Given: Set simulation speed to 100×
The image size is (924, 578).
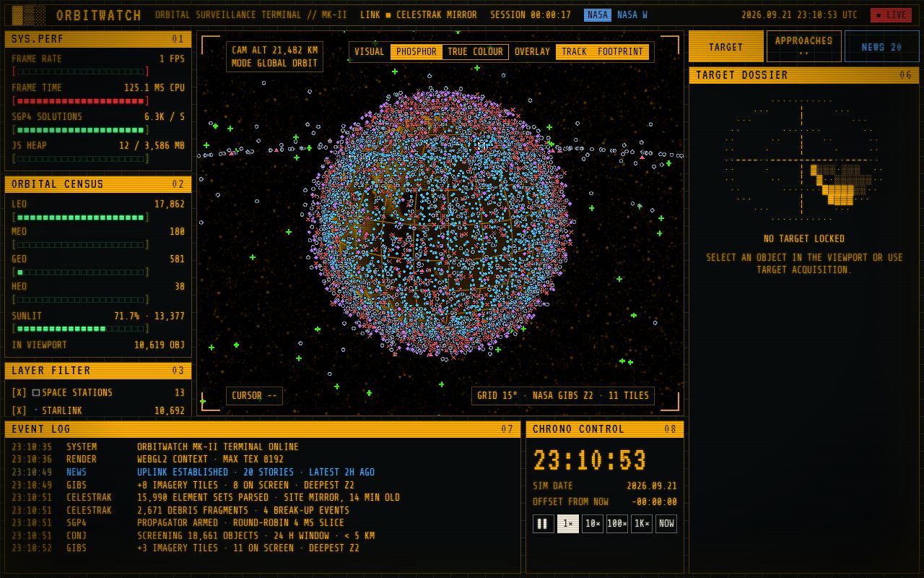Looking at the screenshot, I should point(617,524).
